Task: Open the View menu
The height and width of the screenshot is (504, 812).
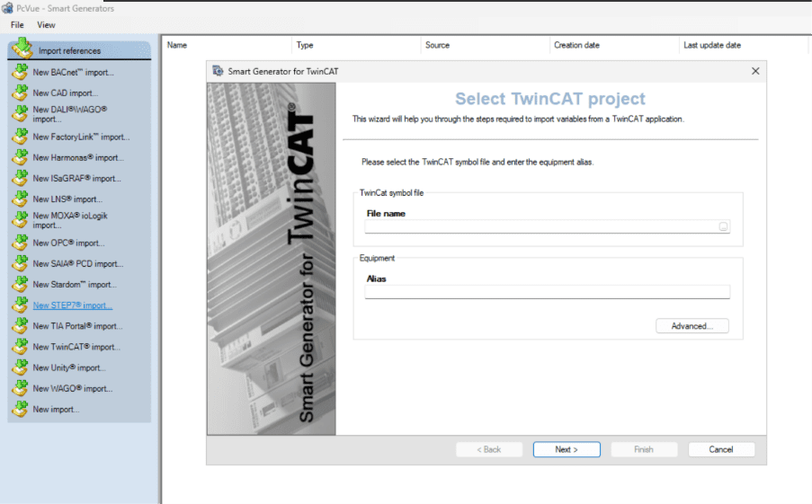Action: click(46, 25)
